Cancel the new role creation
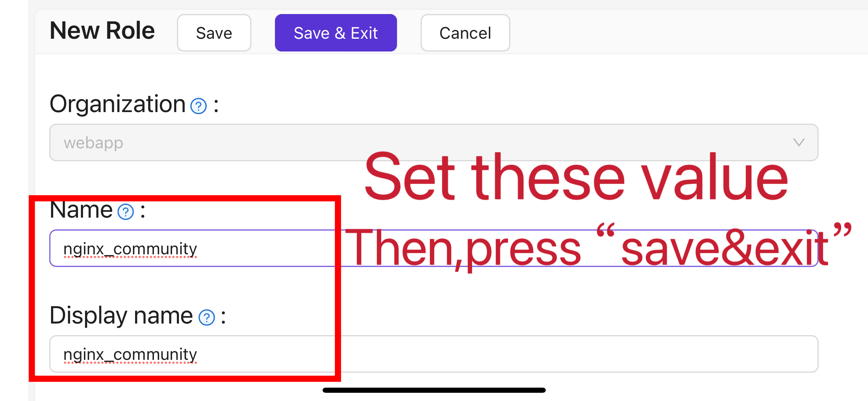 [x=465, y=33]
